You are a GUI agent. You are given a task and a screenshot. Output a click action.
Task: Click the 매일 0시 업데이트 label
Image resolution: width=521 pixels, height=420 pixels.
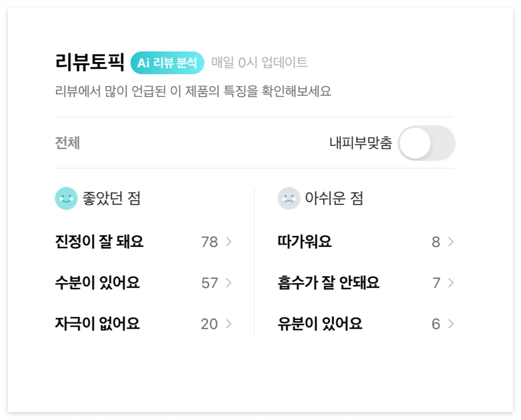tap(258, 63)
